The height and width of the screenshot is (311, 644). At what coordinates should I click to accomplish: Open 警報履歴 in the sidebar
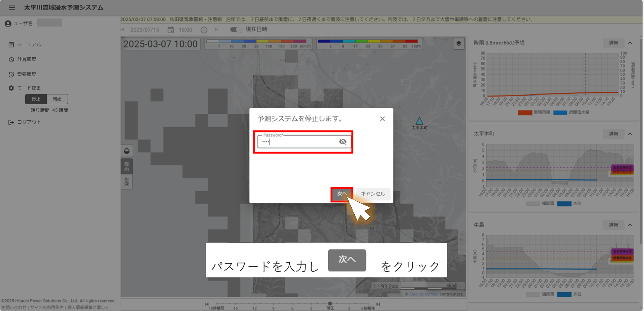coord(27,74)
